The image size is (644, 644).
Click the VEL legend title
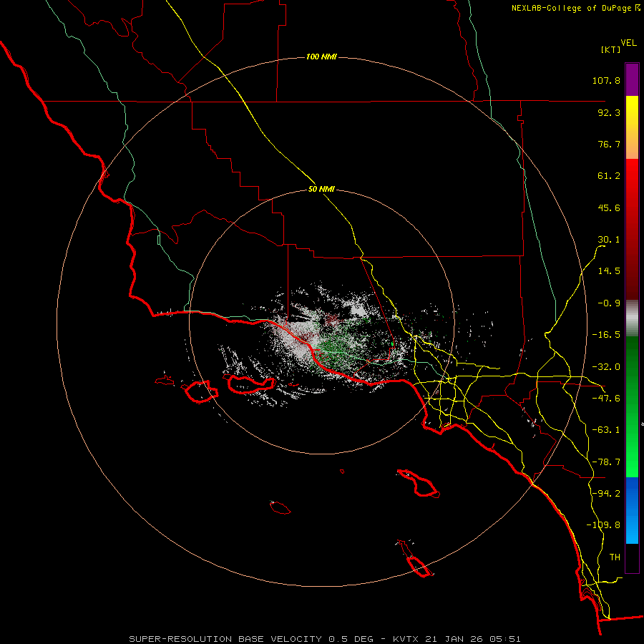click(x=628, y=43)
